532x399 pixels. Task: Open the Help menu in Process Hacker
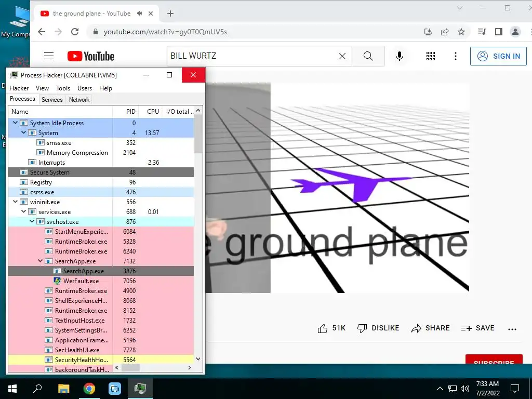pyautogui.click(x=105, y=88)
